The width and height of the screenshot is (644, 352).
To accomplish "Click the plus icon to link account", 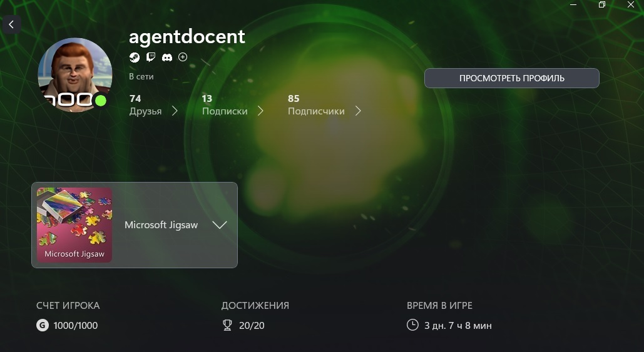I will 183,57.
